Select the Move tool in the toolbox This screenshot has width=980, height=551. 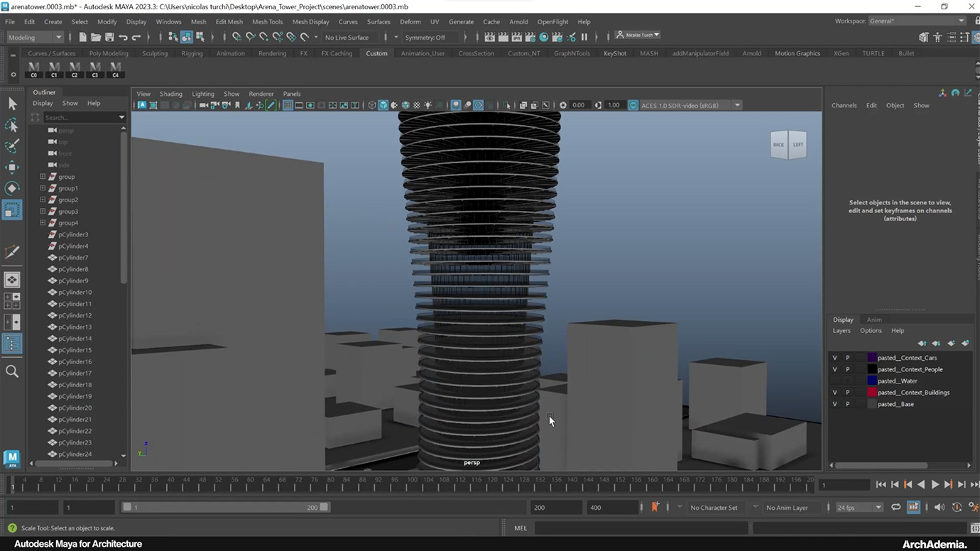pos(12,167)
